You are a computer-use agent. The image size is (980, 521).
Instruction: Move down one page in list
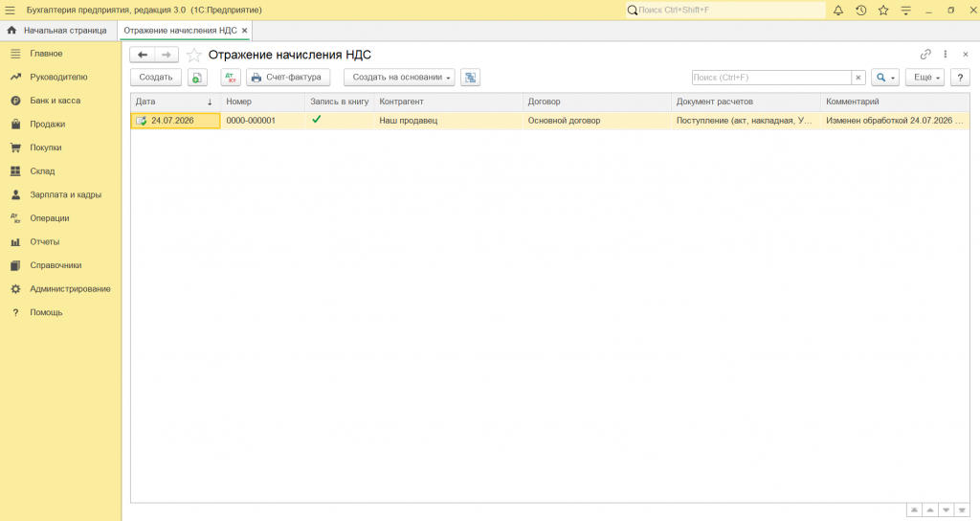click(947, 510)
